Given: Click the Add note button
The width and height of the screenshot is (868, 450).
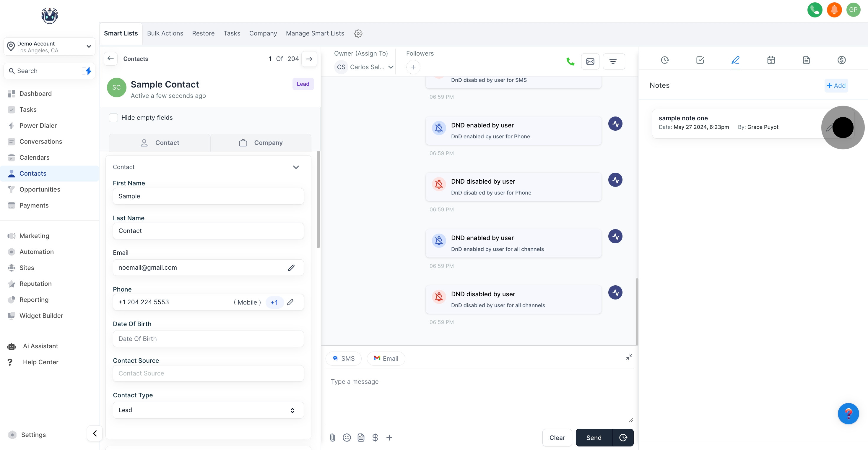Looking at the screenshot, I should pyautogui.click(x=836, y=85).
